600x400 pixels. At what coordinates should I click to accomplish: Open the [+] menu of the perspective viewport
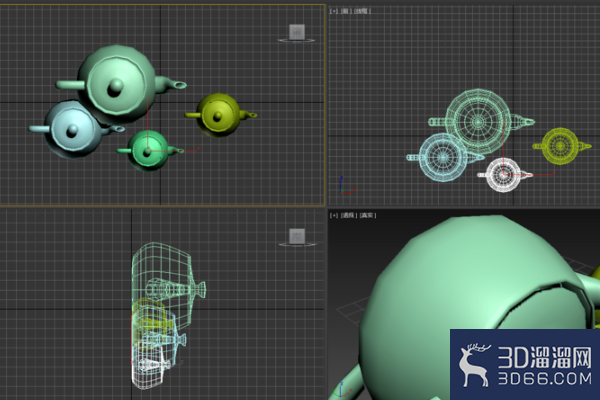[334, 216]
